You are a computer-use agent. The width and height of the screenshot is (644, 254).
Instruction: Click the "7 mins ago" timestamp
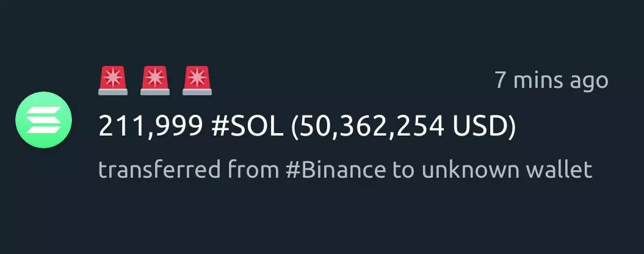tap(551, 80)
